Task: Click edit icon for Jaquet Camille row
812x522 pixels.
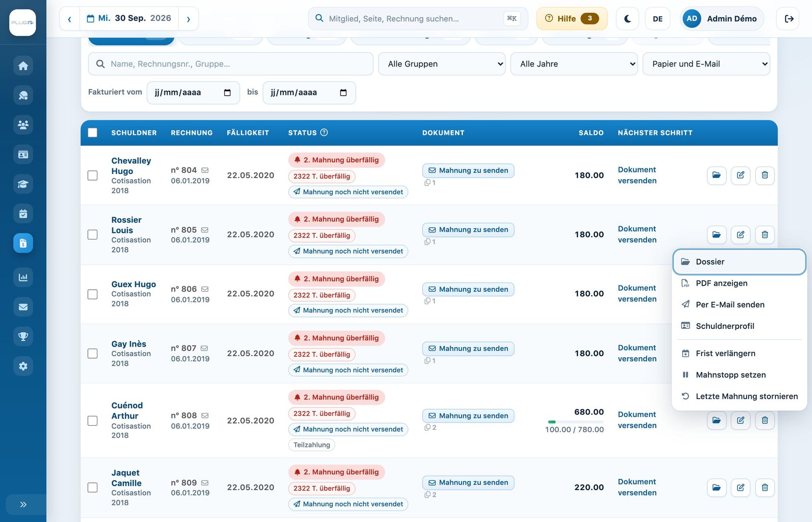Action: pyautogui.click(x=740, y=488)
